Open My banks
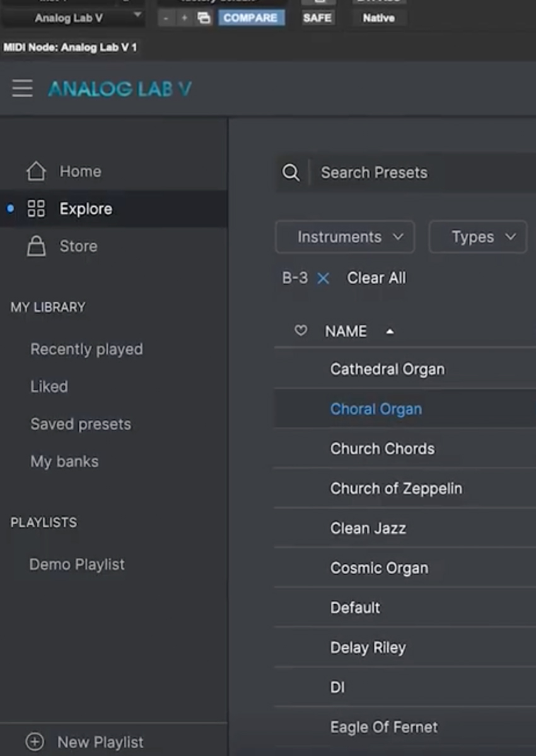The height and width of the screenshot is (756, 536). pyautogui.click(x=64, y=462)
